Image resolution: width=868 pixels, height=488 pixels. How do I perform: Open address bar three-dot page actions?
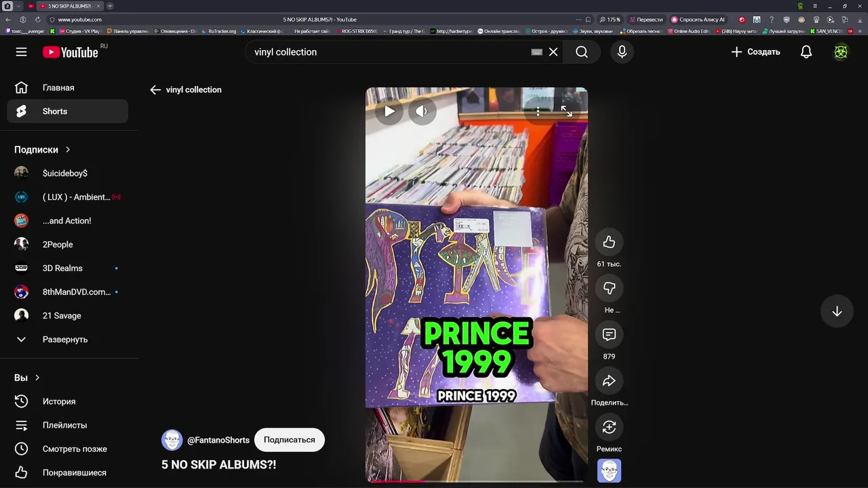click(x=578, y=20)
